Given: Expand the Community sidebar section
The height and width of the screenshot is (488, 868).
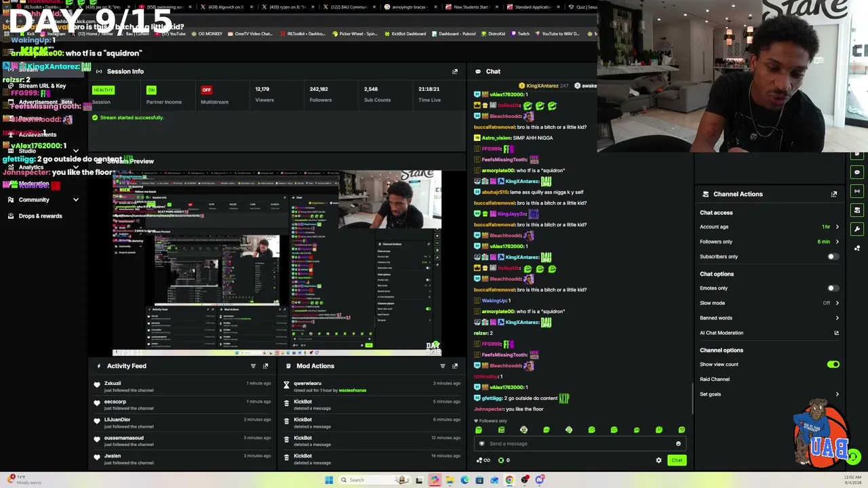Looking at the screenshot, I should (x=76, y=200).
